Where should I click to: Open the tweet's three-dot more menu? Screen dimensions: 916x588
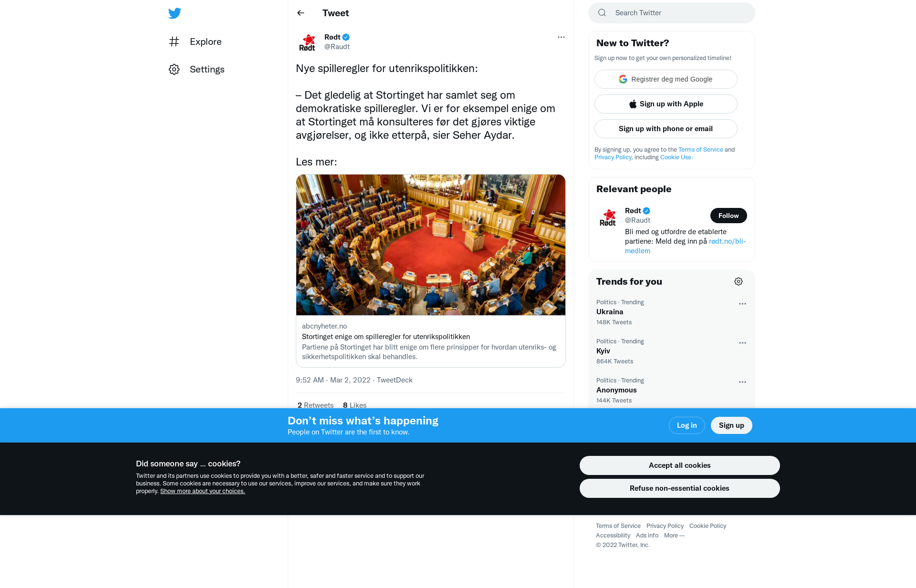pos(561,37)
